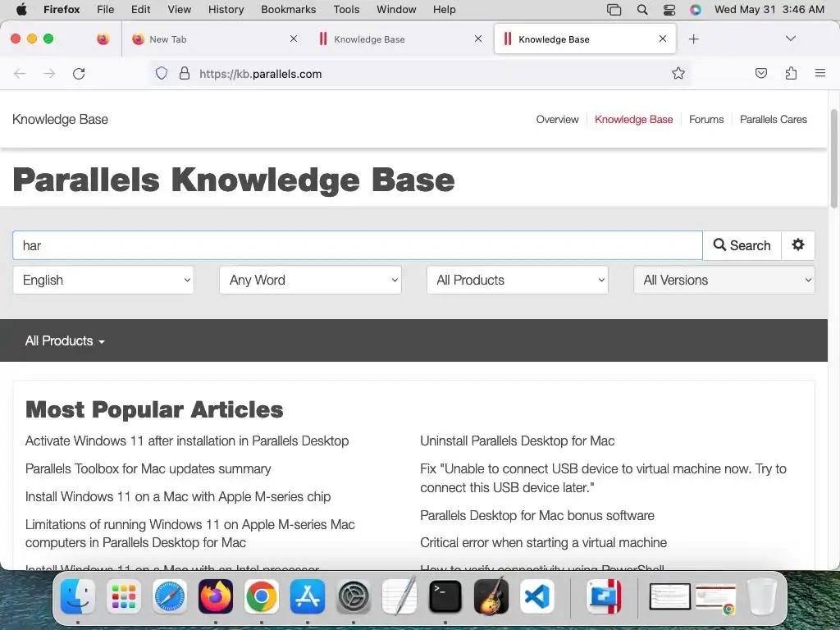Open the Any Word match dropdown

tap(310, 281)
